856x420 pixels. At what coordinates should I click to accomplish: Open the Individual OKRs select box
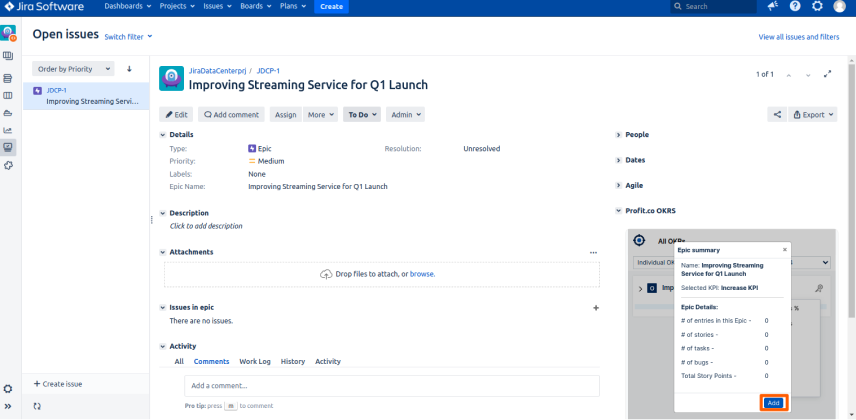[x=732, y=263]
